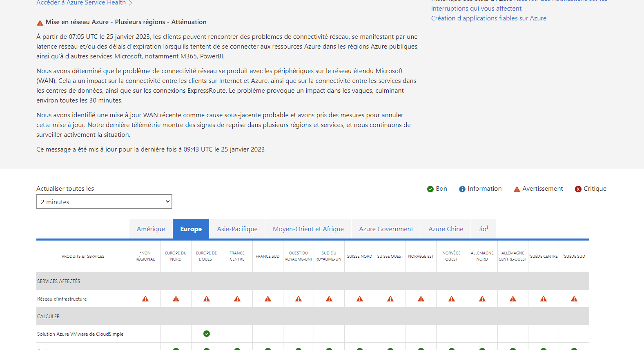Click green check for Azure VMware CloudSimple in Europe de l'Ouest
Image resolution: width=644 pixels, height=350 pixels.
click(207, 334)
